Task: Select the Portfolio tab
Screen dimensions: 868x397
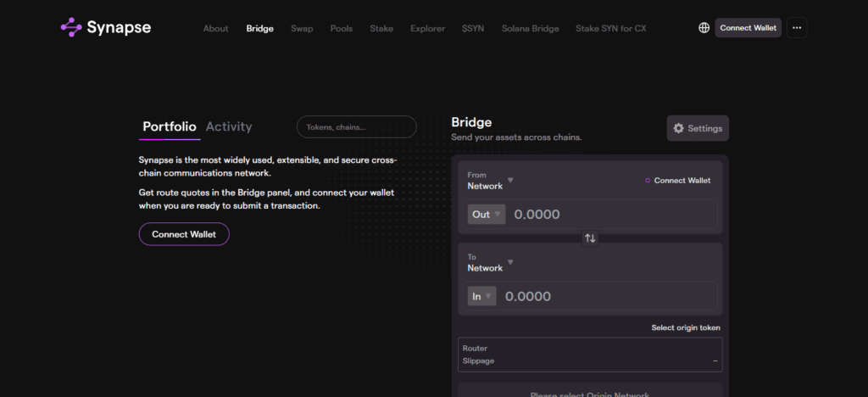Action: pos(170,126)
